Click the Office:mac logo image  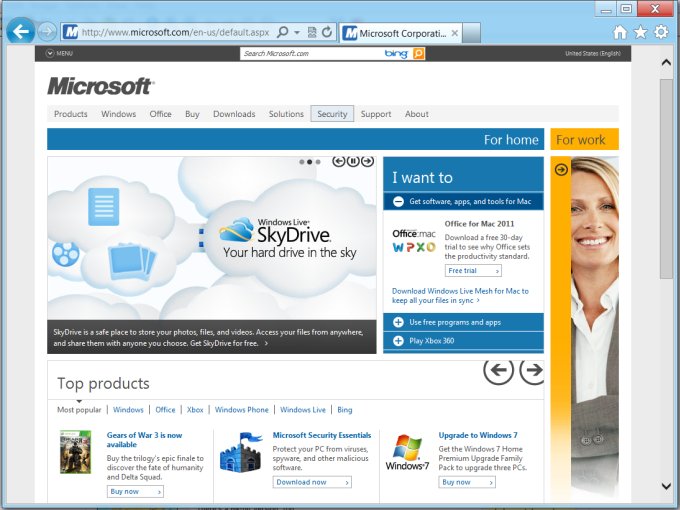click(414, 241)
